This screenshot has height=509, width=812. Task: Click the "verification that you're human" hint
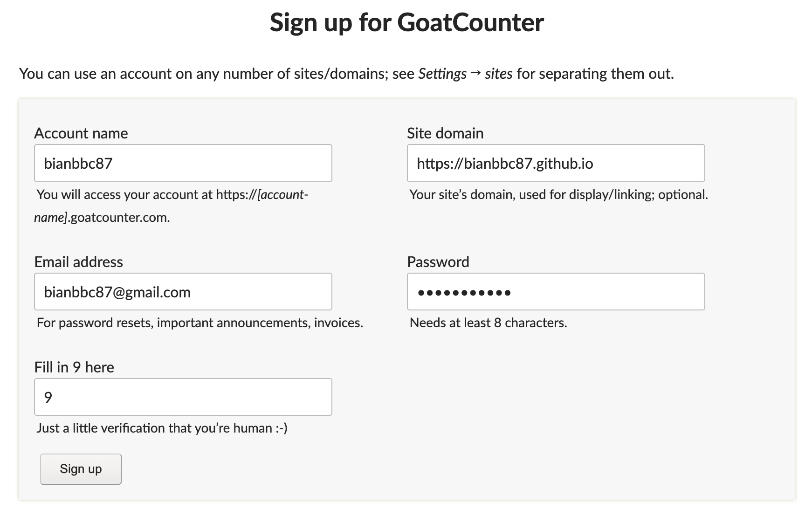point(162,428)
